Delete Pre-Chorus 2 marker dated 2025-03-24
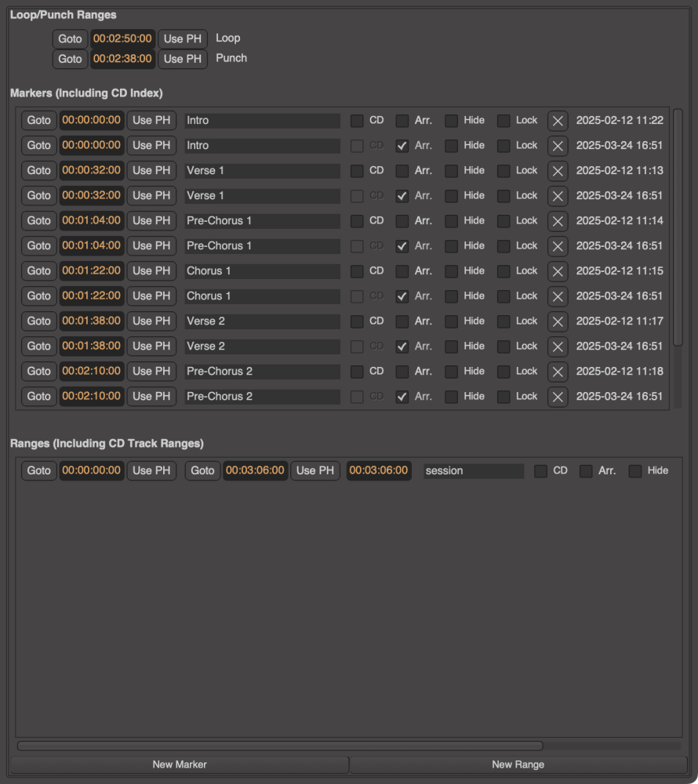698x784 pixels. (558, 397)
